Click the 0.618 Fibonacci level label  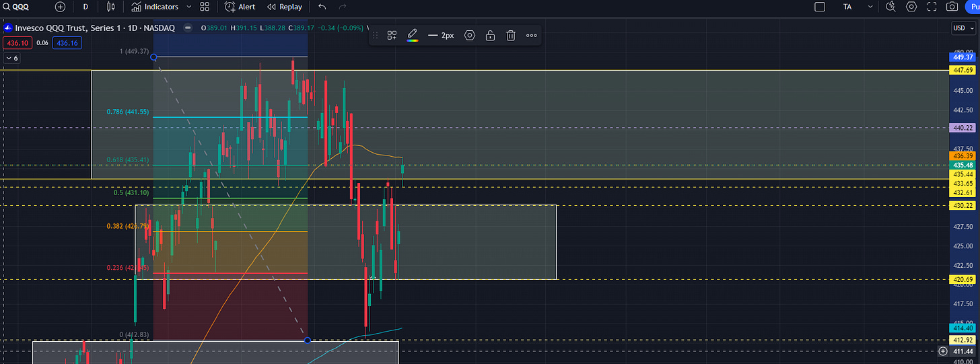click(x=128, y=160)
